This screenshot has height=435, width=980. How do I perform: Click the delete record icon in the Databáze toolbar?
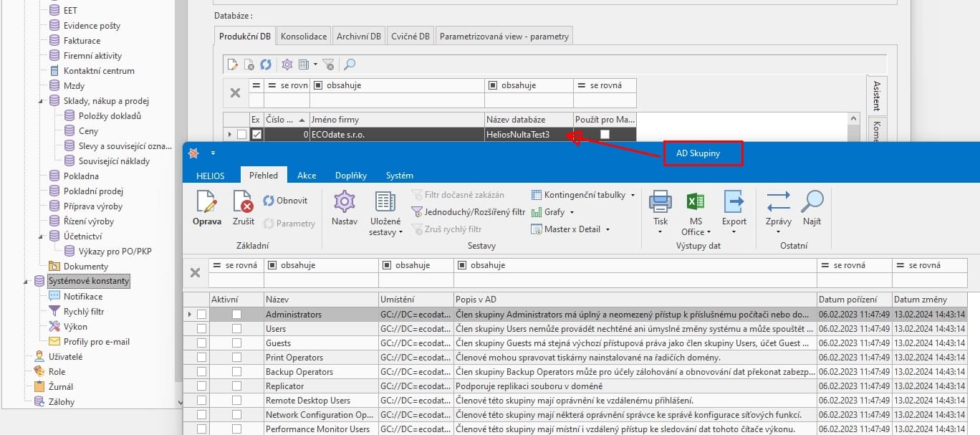click(249, 64)
